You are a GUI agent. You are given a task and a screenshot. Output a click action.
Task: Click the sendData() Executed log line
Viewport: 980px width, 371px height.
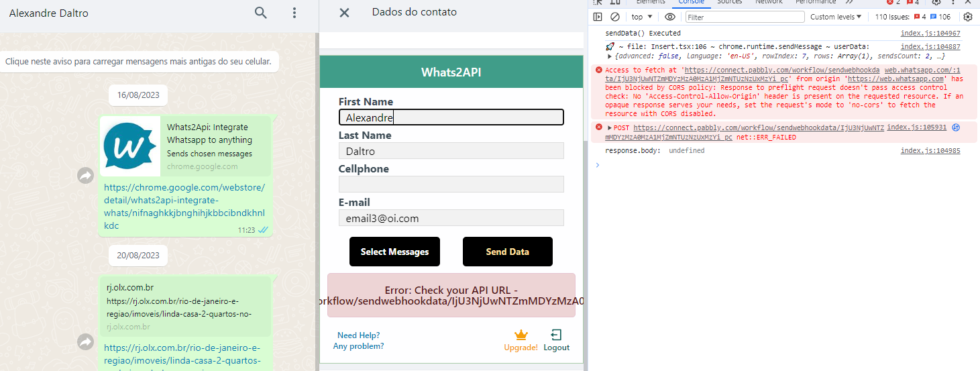(x=643, y=33)
